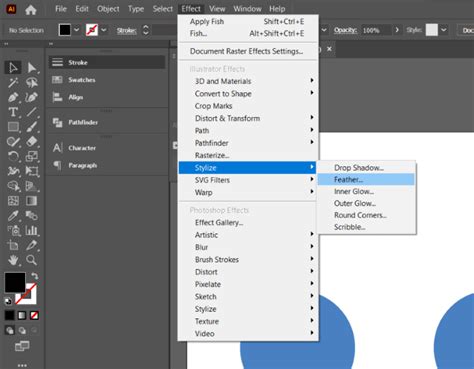Viewport: 474px width, 369px height.
Task: Select the Eyedropper tool
Action: (13, 216)
